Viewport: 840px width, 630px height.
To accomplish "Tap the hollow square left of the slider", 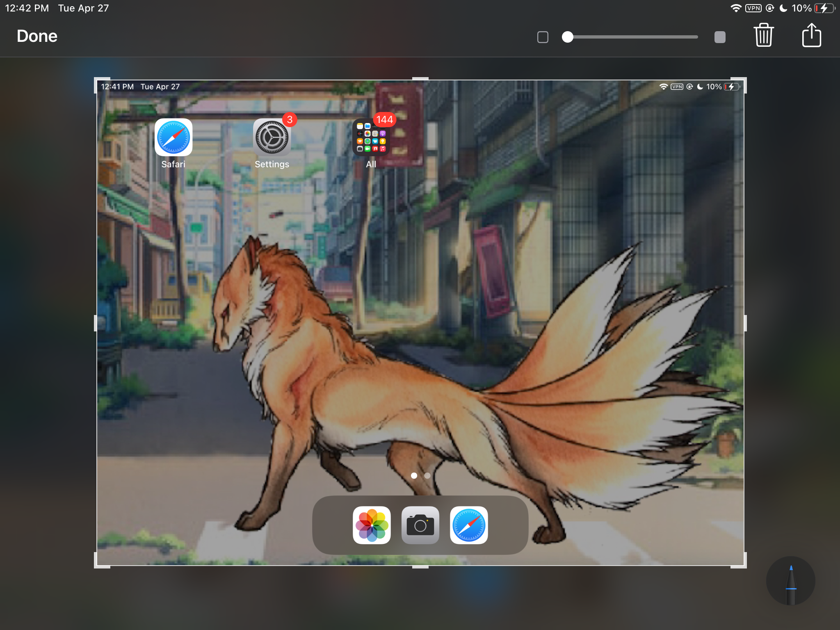I will coord(542,37).
